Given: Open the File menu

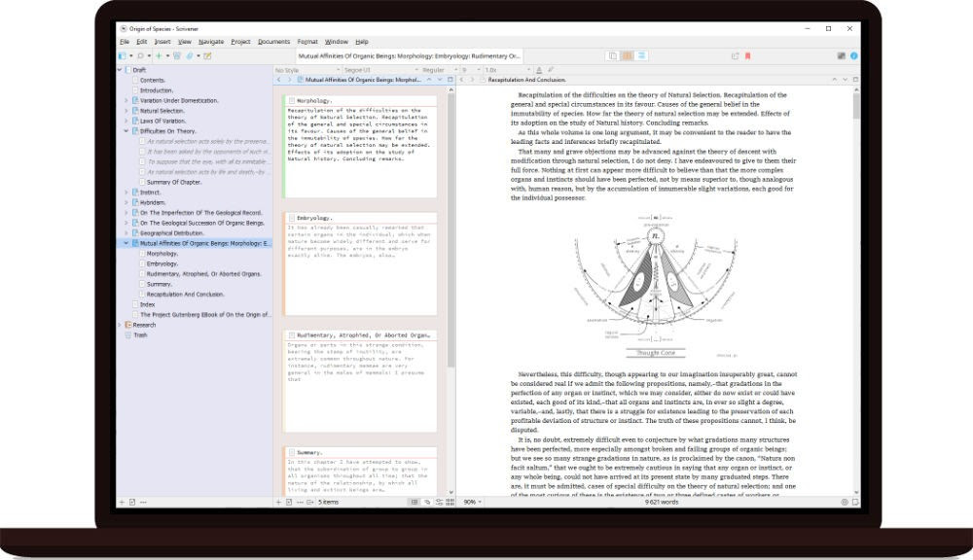Looking at the screenshot, I should [x=125, y=42].
